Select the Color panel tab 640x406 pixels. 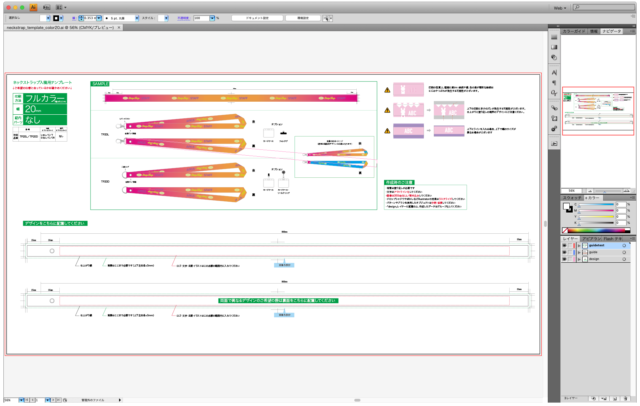point(592,198)
